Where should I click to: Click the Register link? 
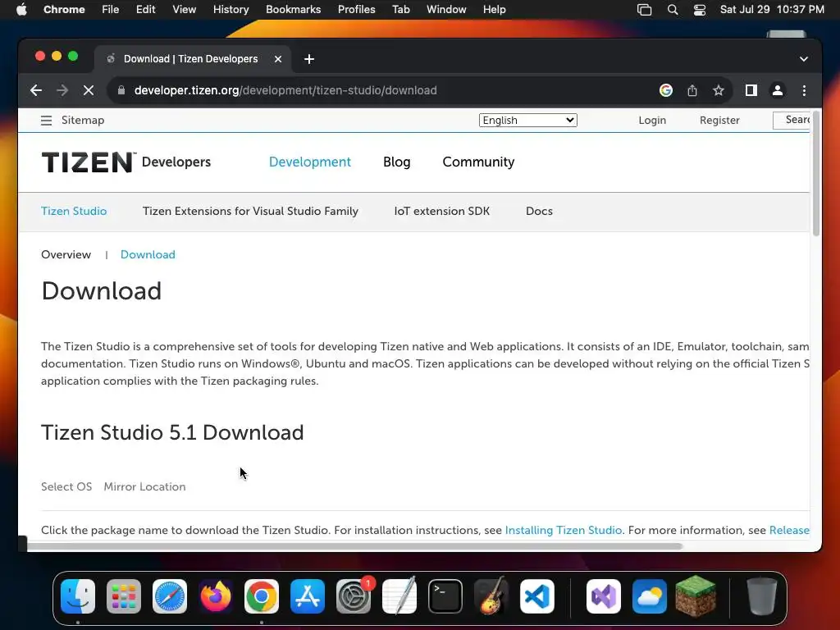[x=719, y=121]
